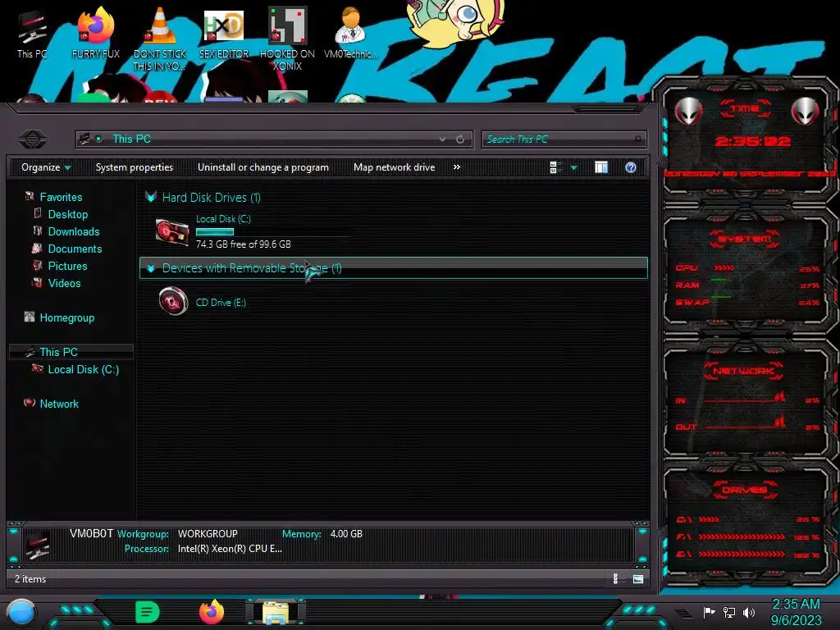Viewport: 840px width, 630px height.
Task: Open Documents in Favorites
Action: coord(75,249)
